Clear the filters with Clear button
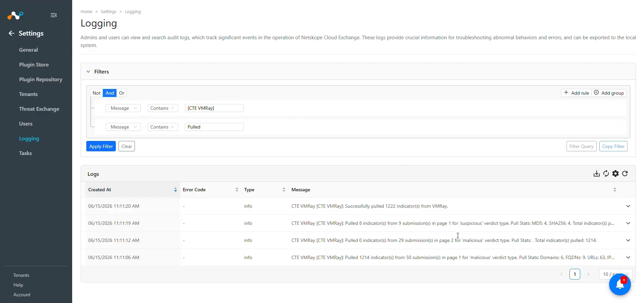 127,146
